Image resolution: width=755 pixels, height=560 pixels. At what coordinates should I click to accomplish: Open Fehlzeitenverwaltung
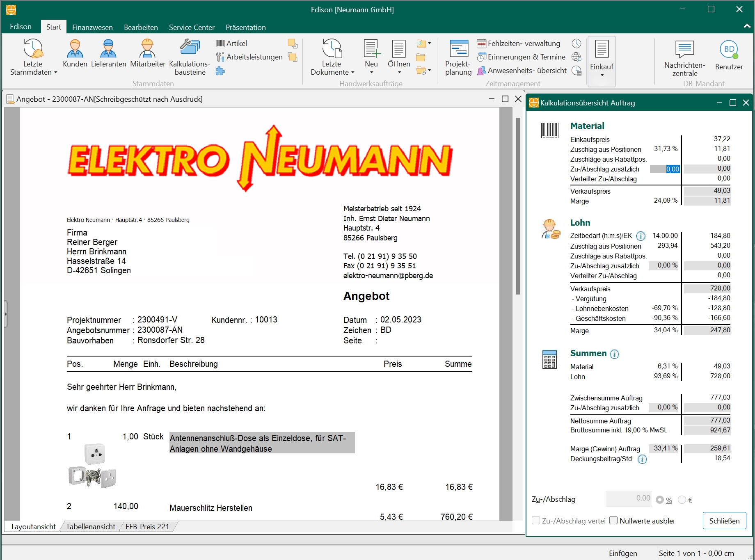518,43
